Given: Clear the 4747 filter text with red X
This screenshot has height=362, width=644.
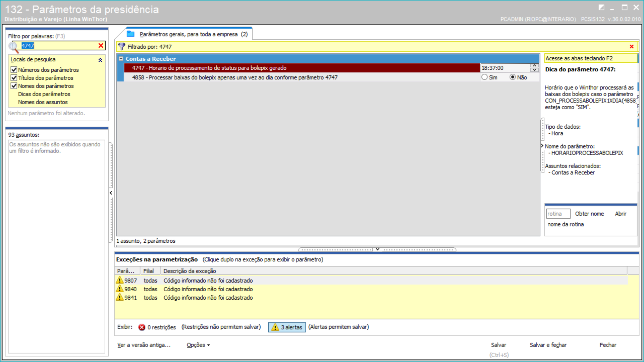Looking at the screenshot, I should tap(101, 46).
